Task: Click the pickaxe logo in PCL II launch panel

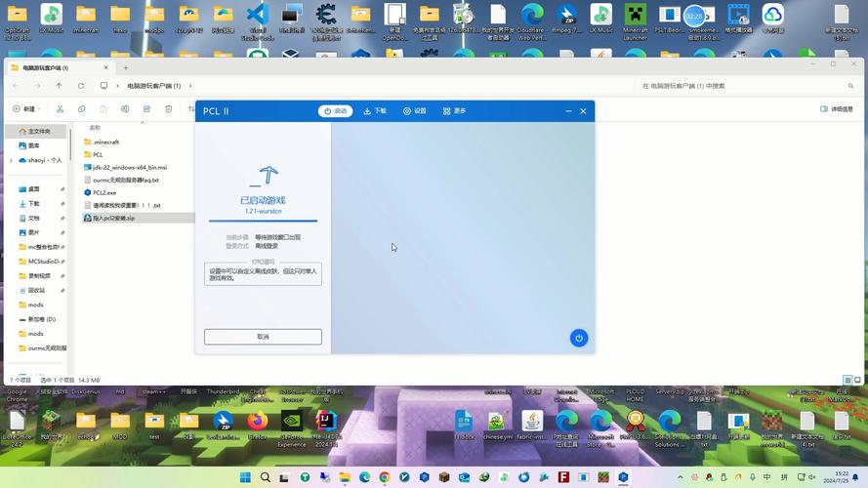Action: (264, 176)
